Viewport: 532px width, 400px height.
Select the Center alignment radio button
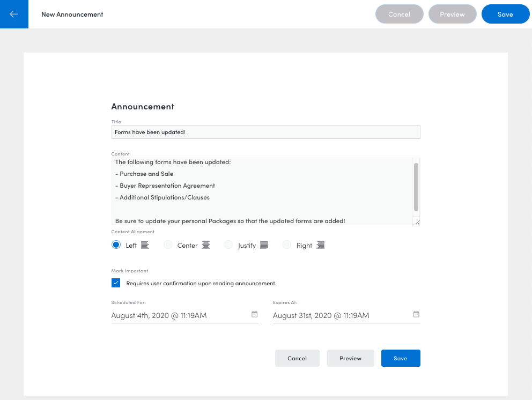click(x=168, y=245)
